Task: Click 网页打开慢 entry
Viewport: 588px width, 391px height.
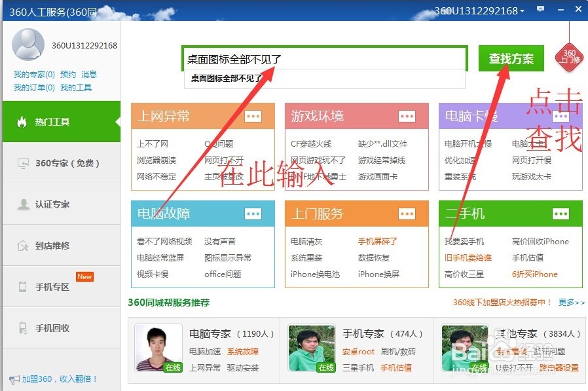Action: [x=532, y=160]
